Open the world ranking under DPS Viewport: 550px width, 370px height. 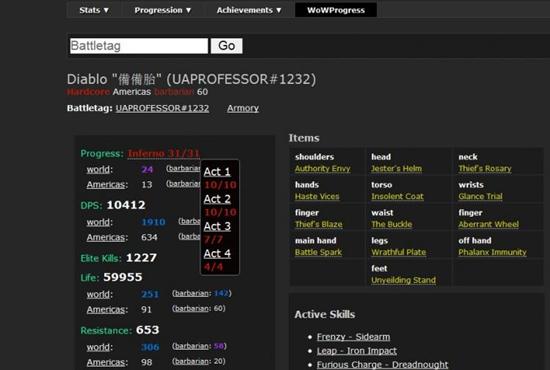click(98, 222)
